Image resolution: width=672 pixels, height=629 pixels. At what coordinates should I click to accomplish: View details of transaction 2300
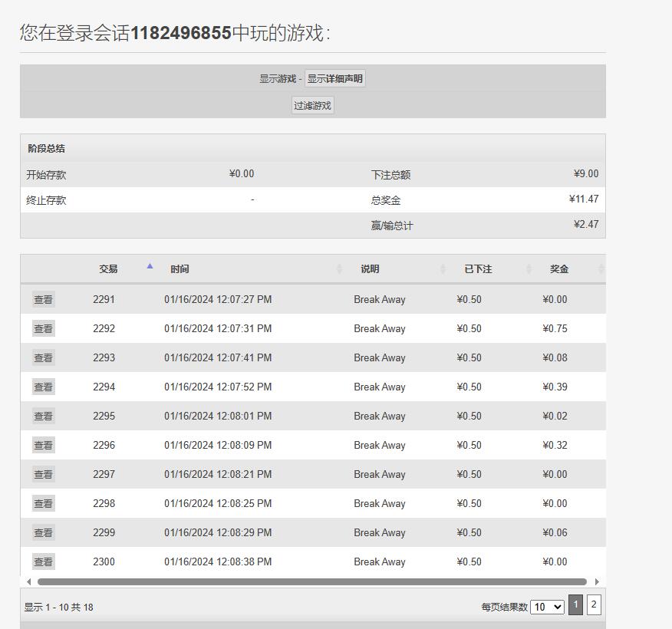43,562
